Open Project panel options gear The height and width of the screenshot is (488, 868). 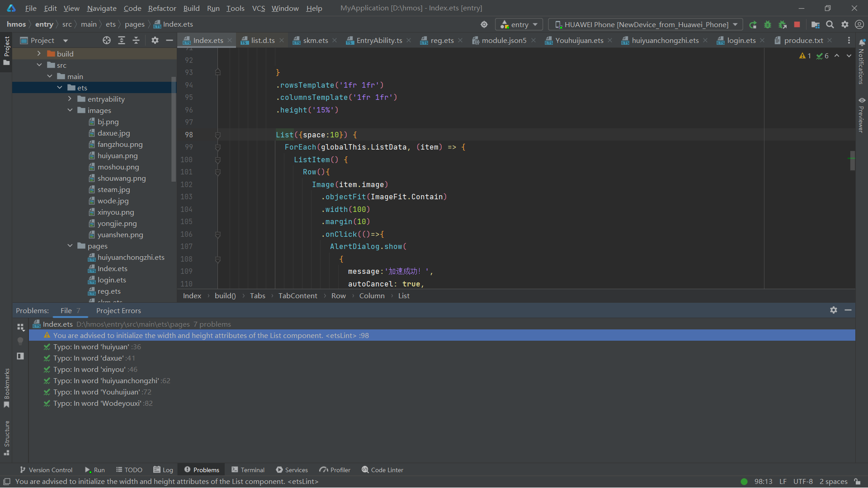[x=155, y=40]
